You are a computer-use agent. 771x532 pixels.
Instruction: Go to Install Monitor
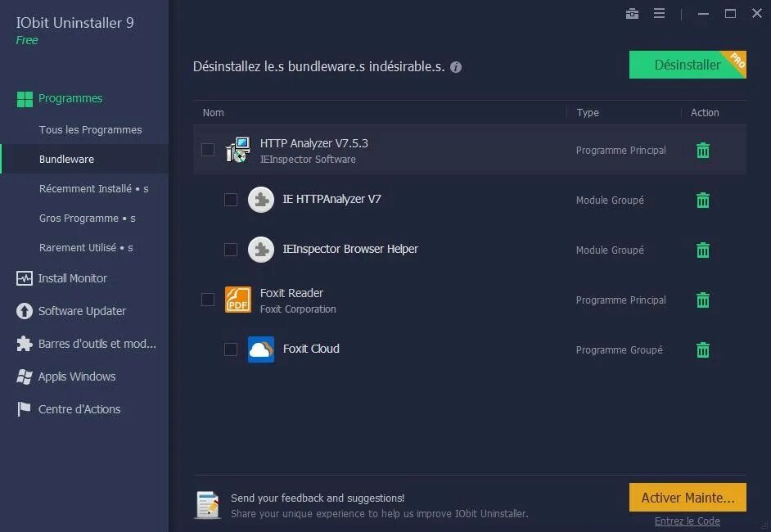click(x=72, y=278)
